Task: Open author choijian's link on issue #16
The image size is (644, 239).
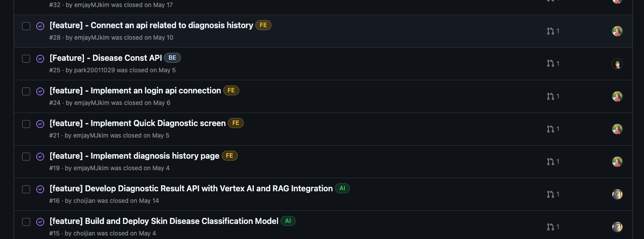Action: 84,201
